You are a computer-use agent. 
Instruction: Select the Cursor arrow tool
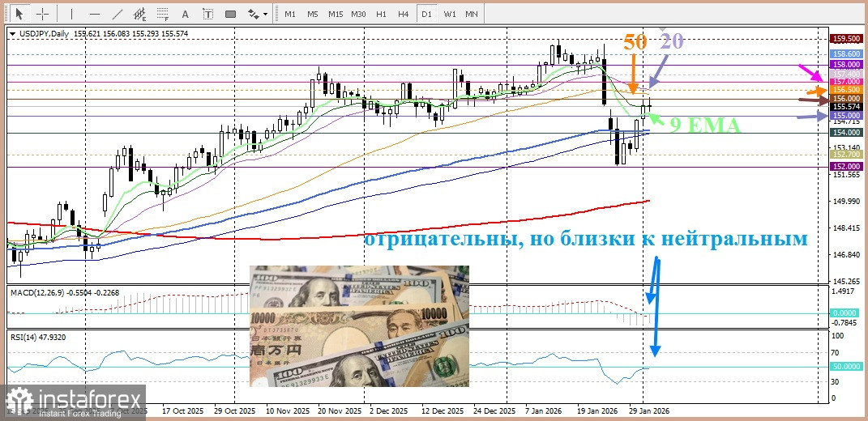[20, 14]
